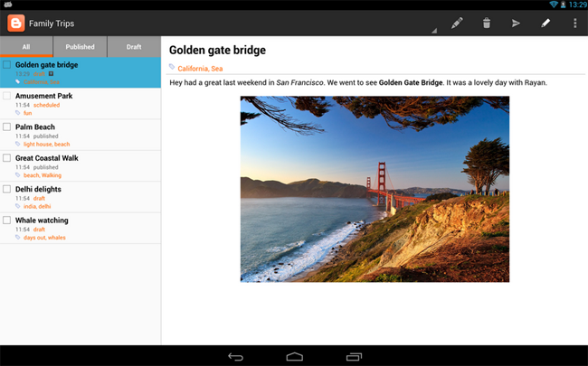Viewport: 588px width, 366px height.
Task: Click the 'California, Sea' labels link in post
Action: tap(200, 69)
